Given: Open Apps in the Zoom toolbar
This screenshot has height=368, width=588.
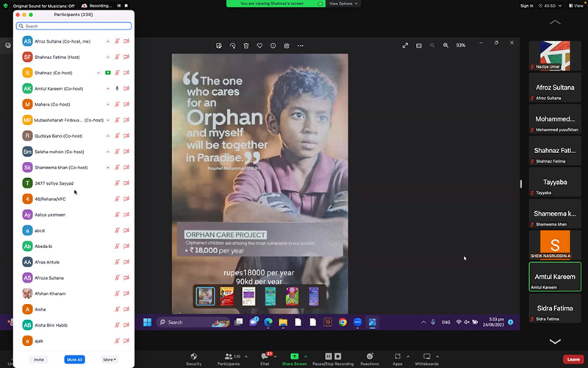Looking at the screenshot, I should coord(398,359).
